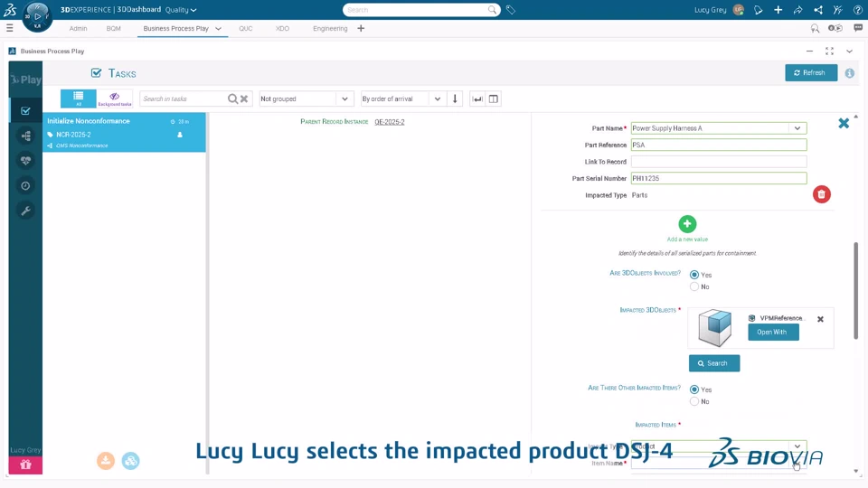Image resolution: width=868 pixels, height=488 pixels.
Task: Select the tasks checkmark sidebar icon
Action: click(25, 110)
